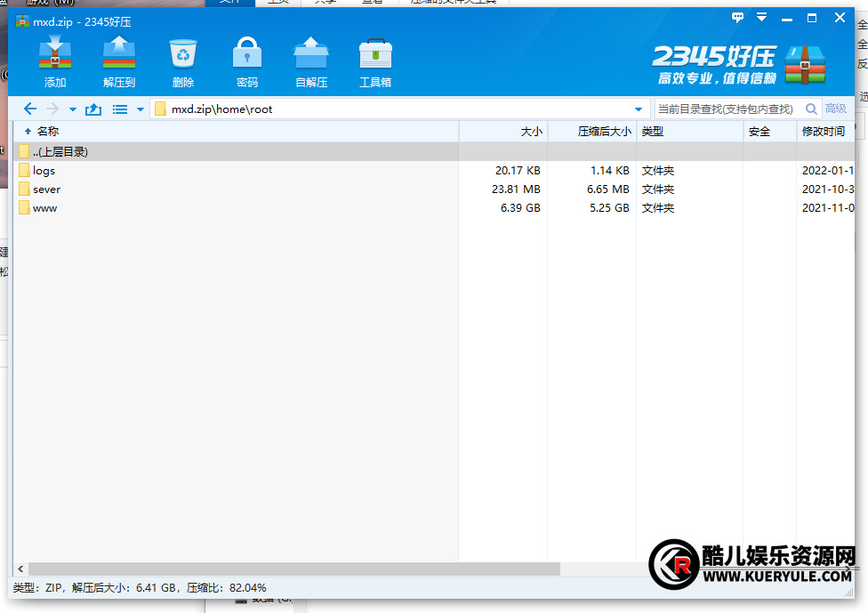
Task: Expand the address path dropdown
Action: pyautogui.click(x=638, y=109)
